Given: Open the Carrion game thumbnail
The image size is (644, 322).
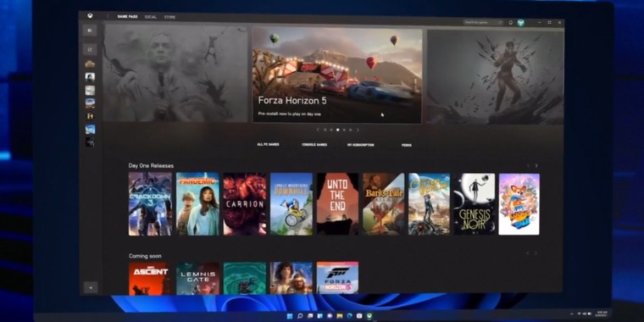Looking at the screenshot, I should click(x=245, y=203).
